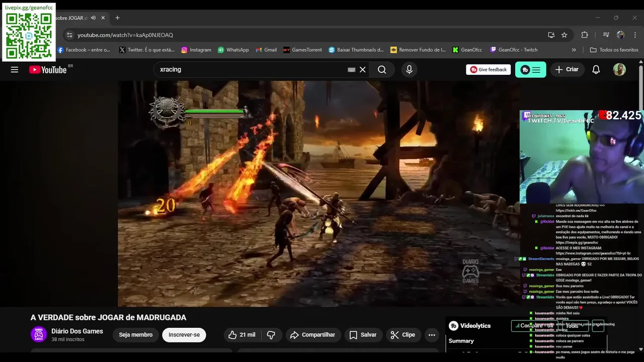Open Gmail bookmark
This screenshot has width=644, height=362.
[x=266, y=50]
